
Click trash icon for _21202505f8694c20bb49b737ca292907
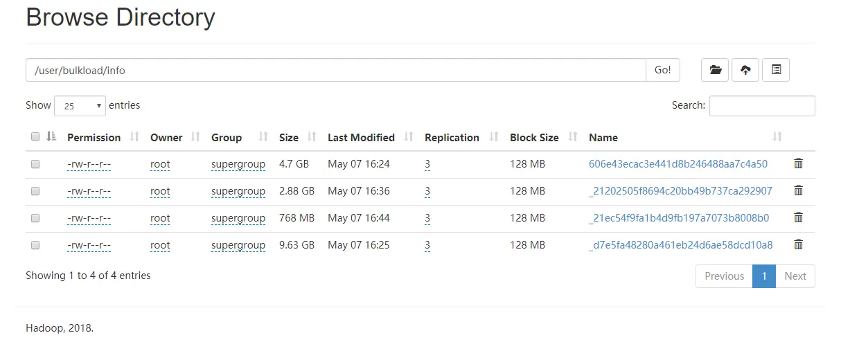798,191
